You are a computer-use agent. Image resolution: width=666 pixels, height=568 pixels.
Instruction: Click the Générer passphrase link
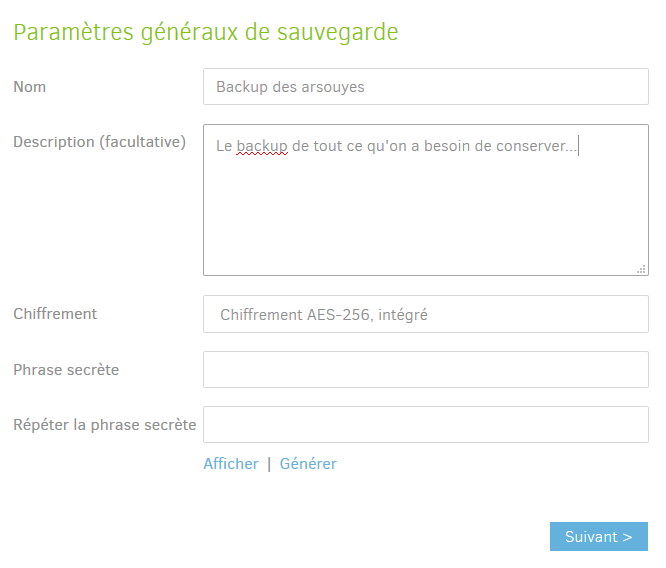pyautogui.click(x=308, y=463)
